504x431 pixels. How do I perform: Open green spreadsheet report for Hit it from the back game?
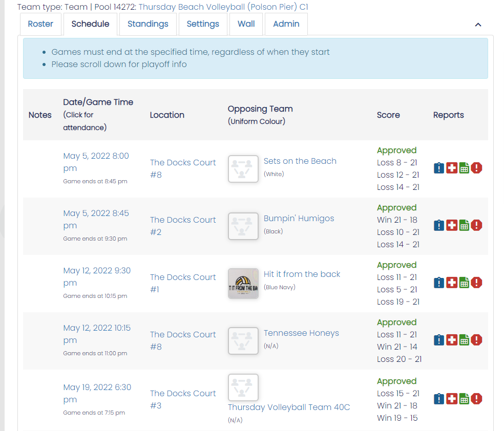[464, 283]
